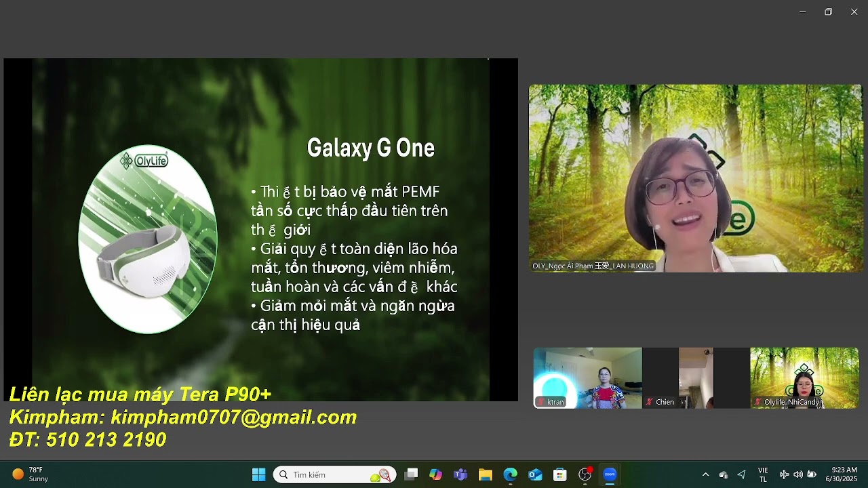Open Microsoft Store from the taskbar
This screenshot has width=868, height=488.
(559, 474)
